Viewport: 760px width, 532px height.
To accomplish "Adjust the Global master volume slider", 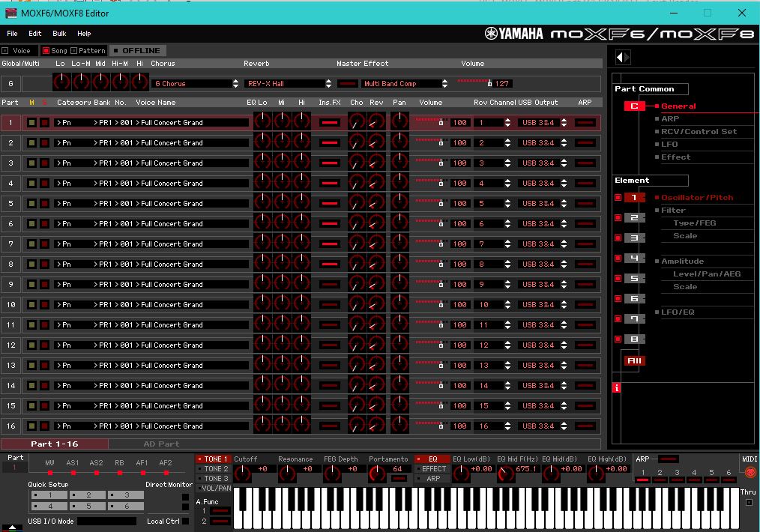I will pyautogui.click(x=474, y=83).
